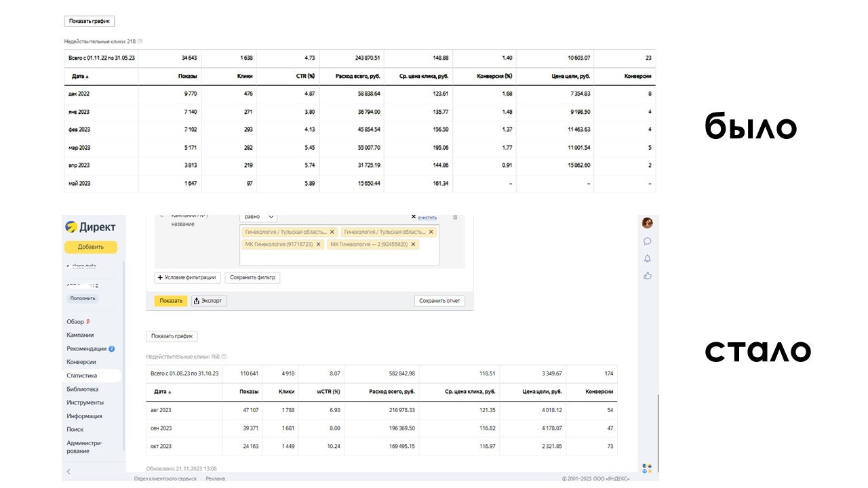Go to Кампании in the sidebar
The height and width of the screenshot is (488, 868).
click(80, 335)
